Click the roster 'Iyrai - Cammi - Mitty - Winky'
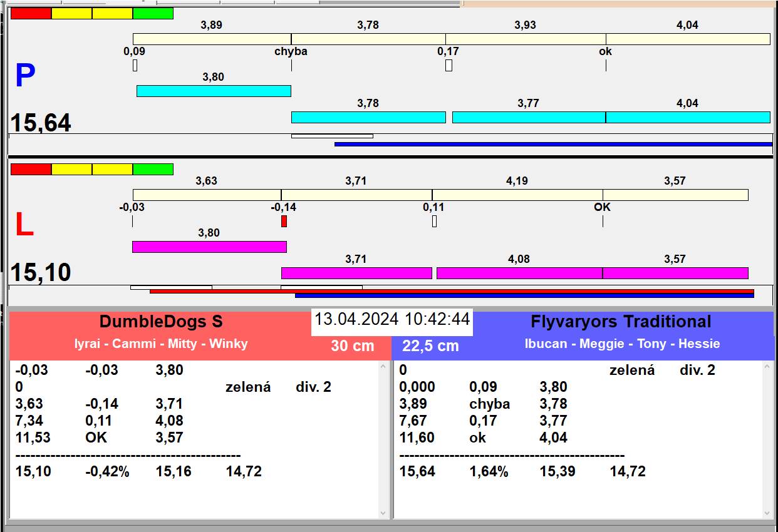The width and height of the screenshot is (778, 532). click(x=161, y=344)
